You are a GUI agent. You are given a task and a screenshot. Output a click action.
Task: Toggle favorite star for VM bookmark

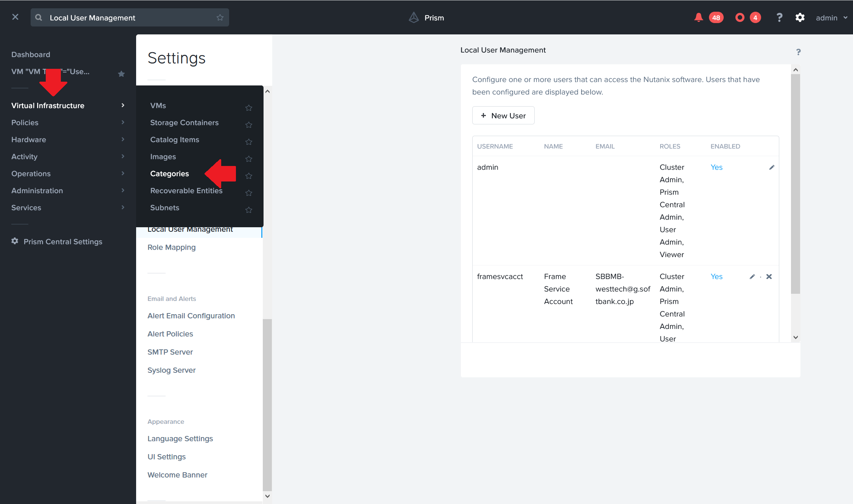[x=121, y=73]
